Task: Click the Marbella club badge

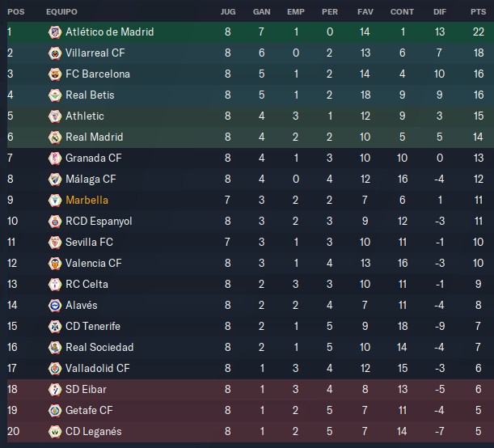Action: [x=55, y=201]
